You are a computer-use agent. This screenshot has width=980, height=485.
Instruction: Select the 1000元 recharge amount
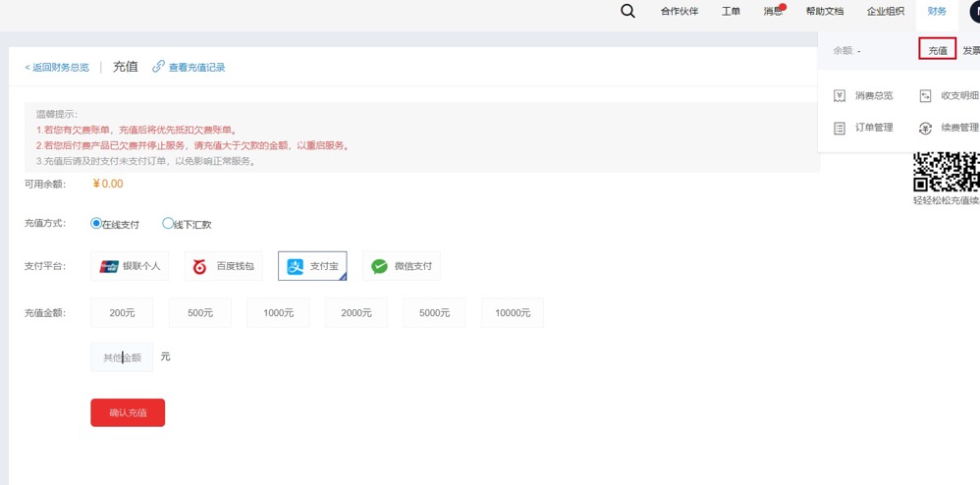click(278, 312)
